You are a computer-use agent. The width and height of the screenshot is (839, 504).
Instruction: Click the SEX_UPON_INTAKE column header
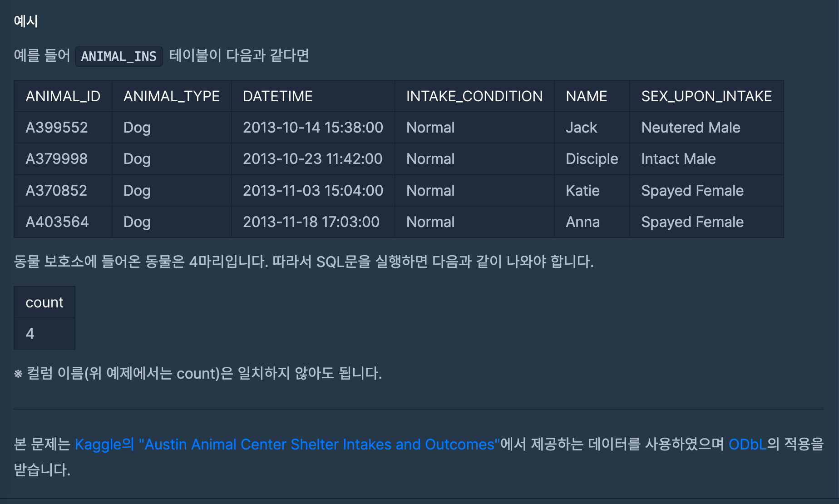[706, 96]
